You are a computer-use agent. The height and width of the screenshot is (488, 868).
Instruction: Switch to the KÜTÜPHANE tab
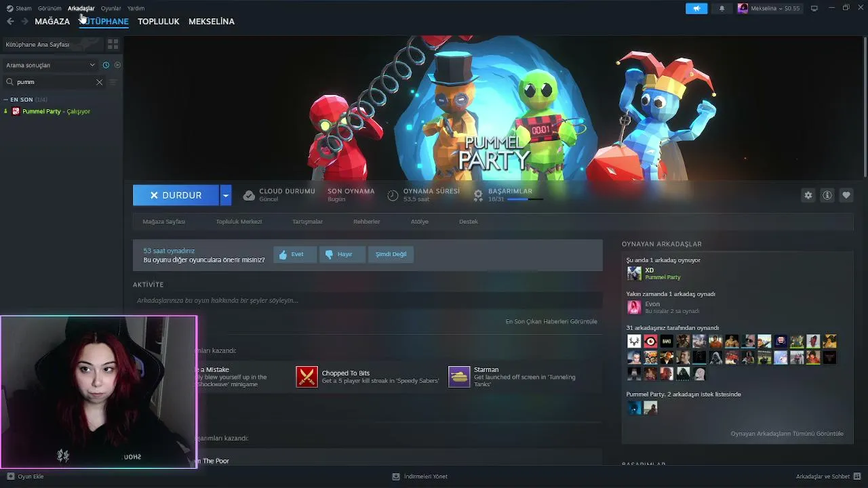[104, 22]
